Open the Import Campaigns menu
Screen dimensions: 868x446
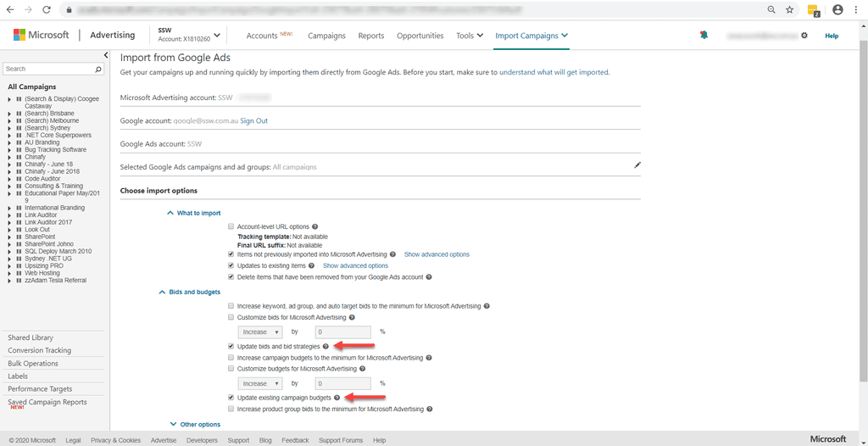click(x=531, y=36)
